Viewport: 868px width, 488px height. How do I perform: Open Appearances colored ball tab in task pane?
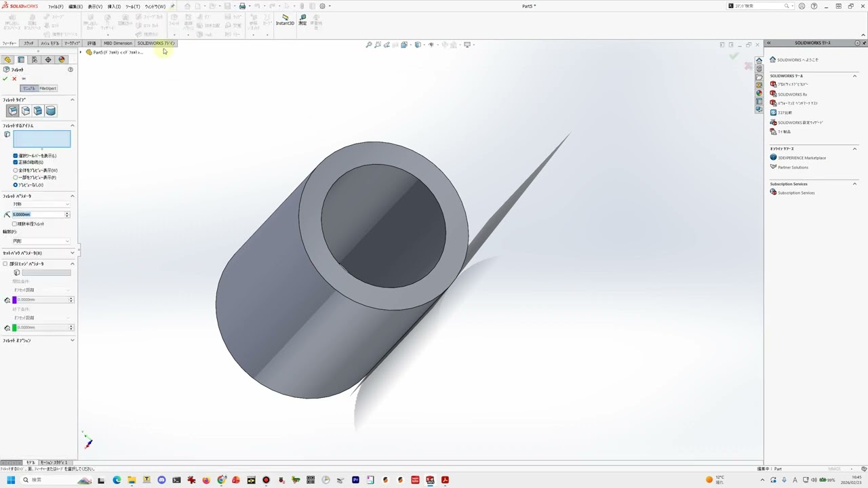(x=759, y=93)
